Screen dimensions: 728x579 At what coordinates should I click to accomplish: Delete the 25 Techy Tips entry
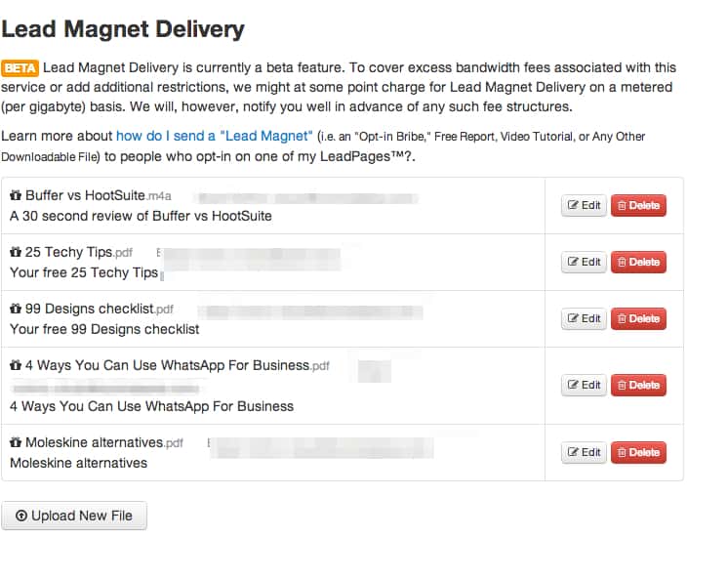[638, 263]
